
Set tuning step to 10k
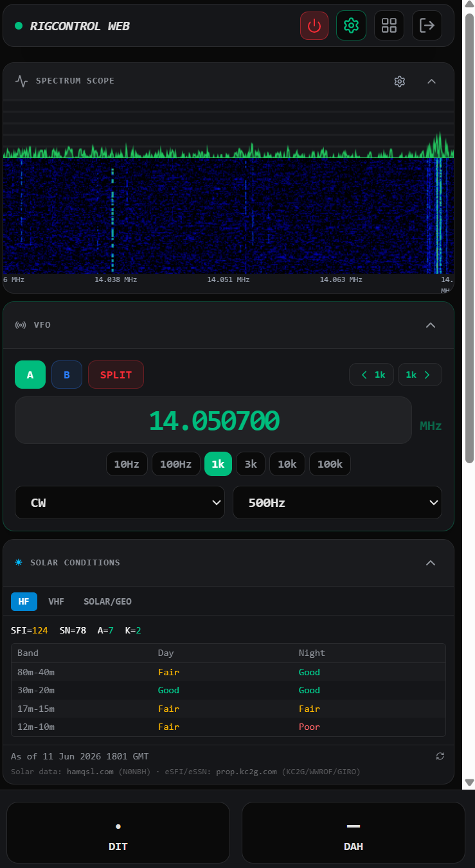tap(287, 464)
